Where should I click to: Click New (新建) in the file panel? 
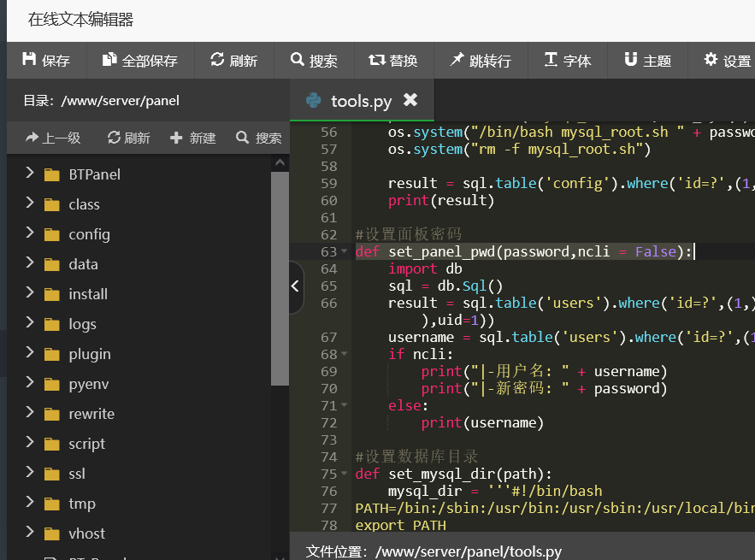[x=193, y=138]
